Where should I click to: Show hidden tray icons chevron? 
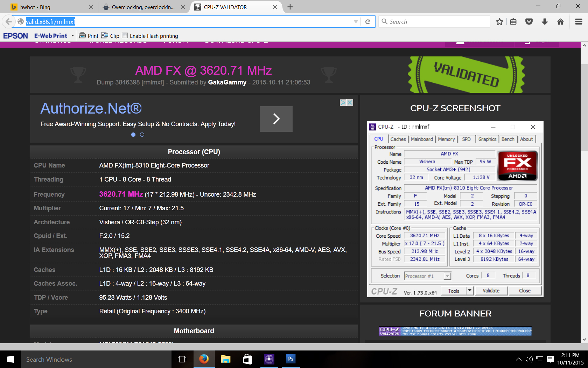click(x=519, y=359)
